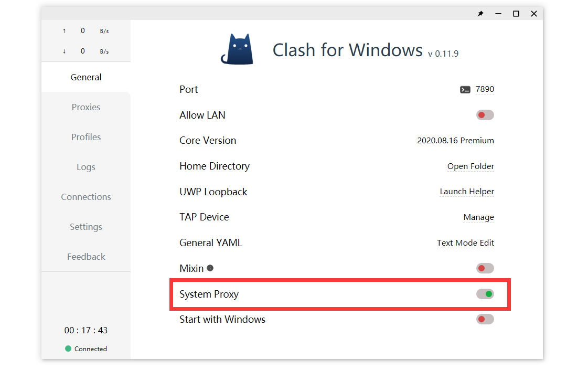
Task: Click the pin-to-top icon in the titlebar
Action: point(480,14)
